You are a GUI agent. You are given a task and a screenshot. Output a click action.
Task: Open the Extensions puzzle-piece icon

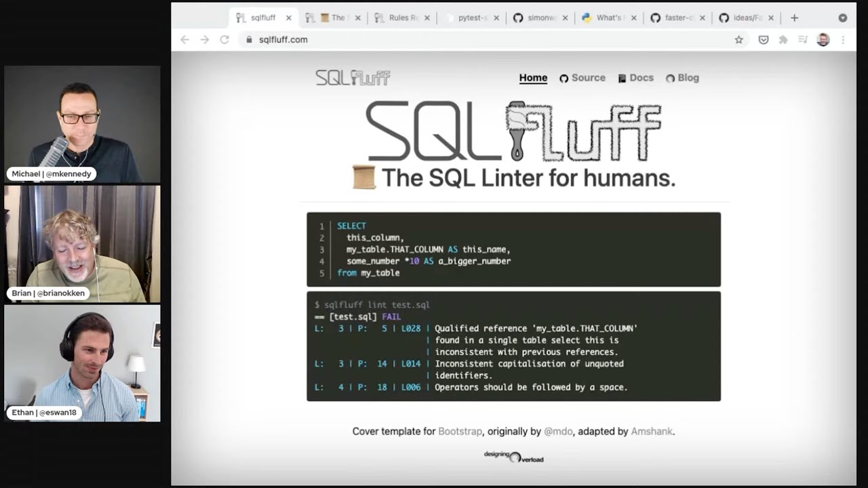(x=783, y=39)
